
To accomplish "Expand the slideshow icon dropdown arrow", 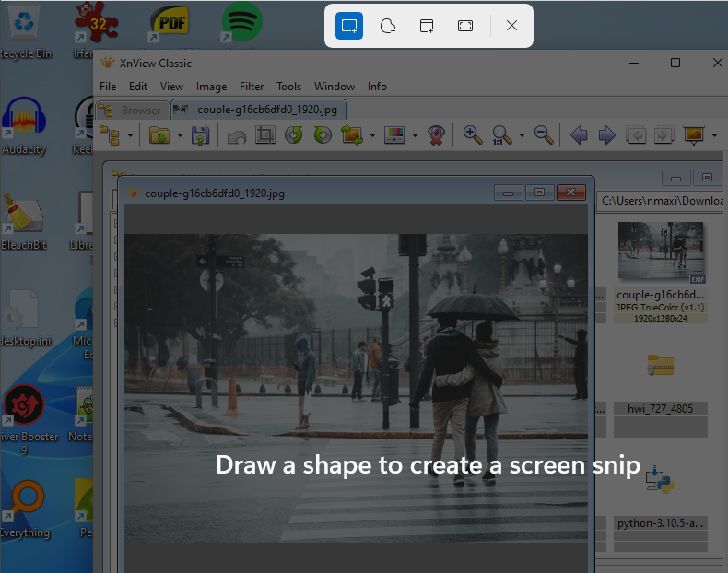I will pos(714,135).
